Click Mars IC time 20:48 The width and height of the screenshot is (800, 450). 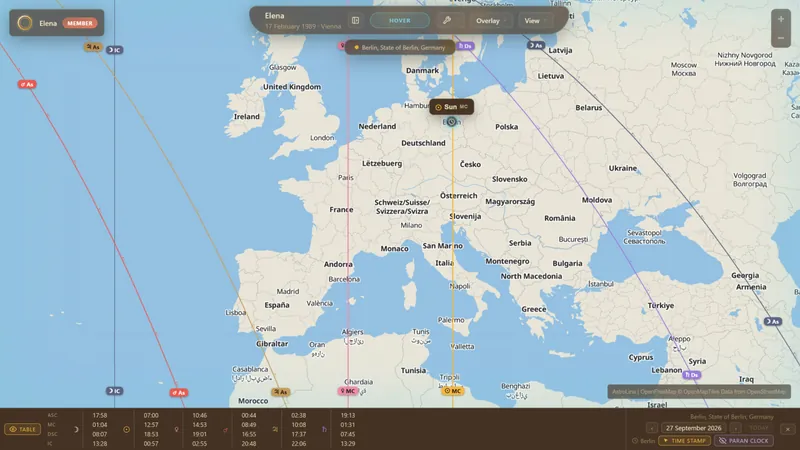pos(249,443)
